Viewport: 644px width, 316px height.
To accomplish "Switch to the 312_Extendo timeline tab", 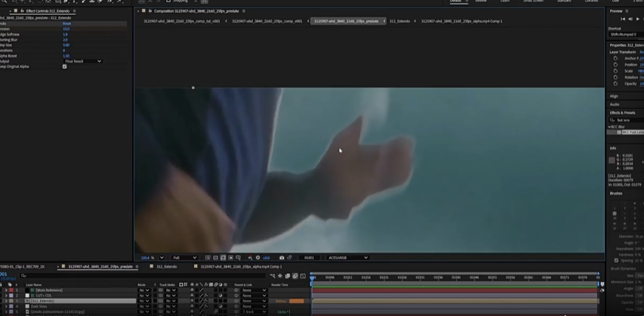I will click(166, 267).
